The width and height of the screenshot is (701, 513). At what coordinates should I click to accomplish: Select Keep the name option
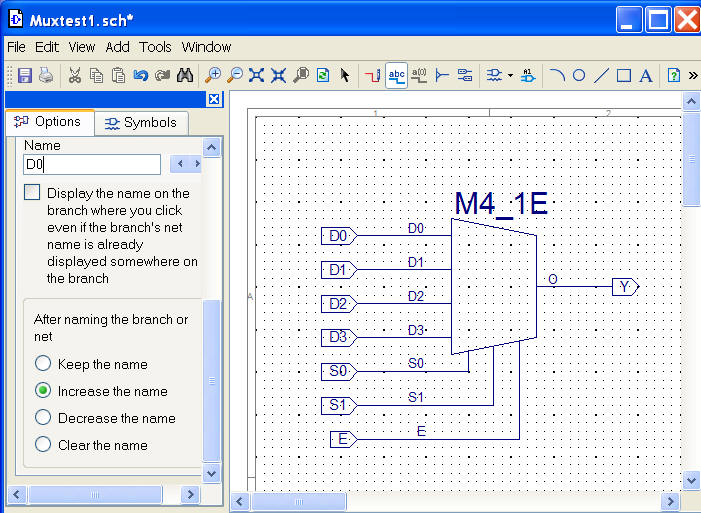(43, 363)
